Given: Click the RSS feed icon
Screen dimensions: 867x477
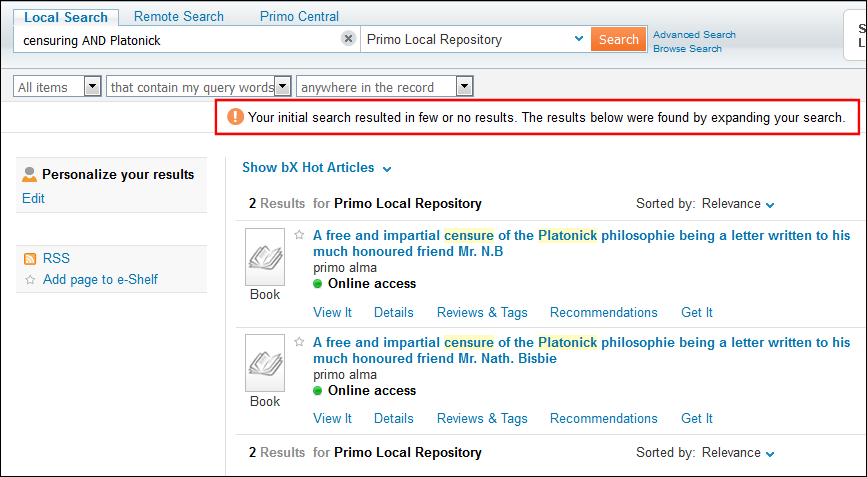Looking at the screenshot, I should tap(30, 259).
